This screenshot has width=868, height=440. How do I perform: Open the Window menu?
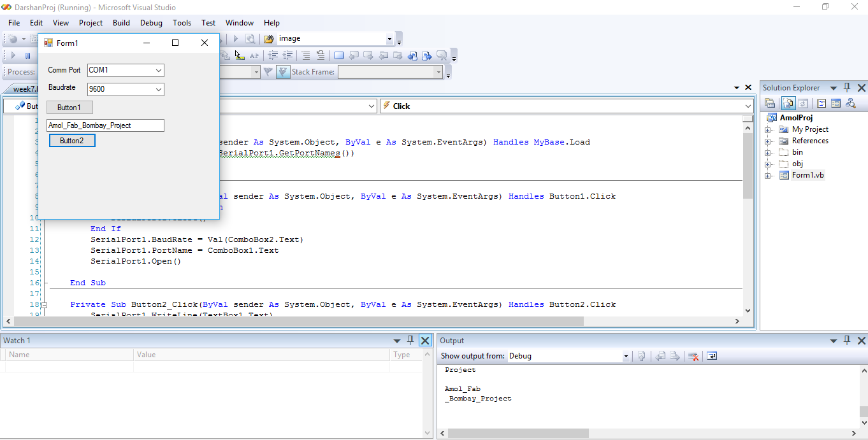(x=239, y=22)
